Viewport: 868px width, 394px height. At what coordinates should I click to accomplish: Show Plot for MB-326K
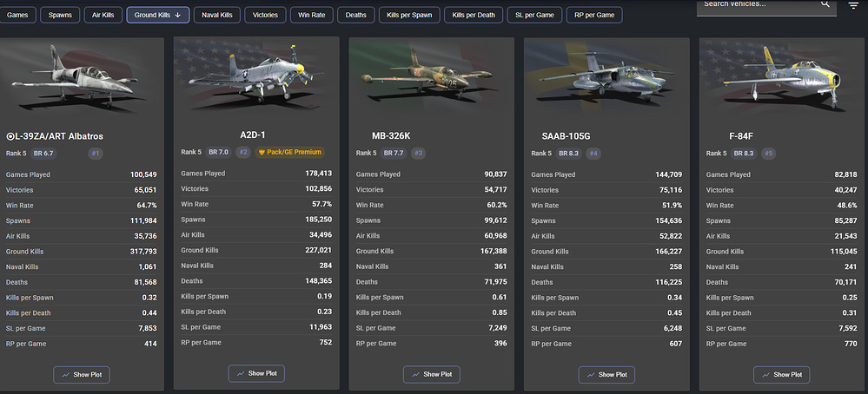tap(431, 375)
